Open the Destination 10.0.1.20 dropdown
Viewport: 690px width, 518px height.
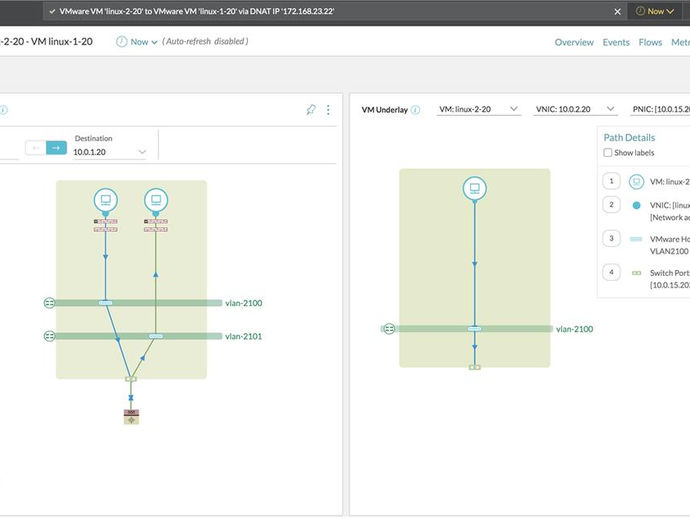click(109, 152)
